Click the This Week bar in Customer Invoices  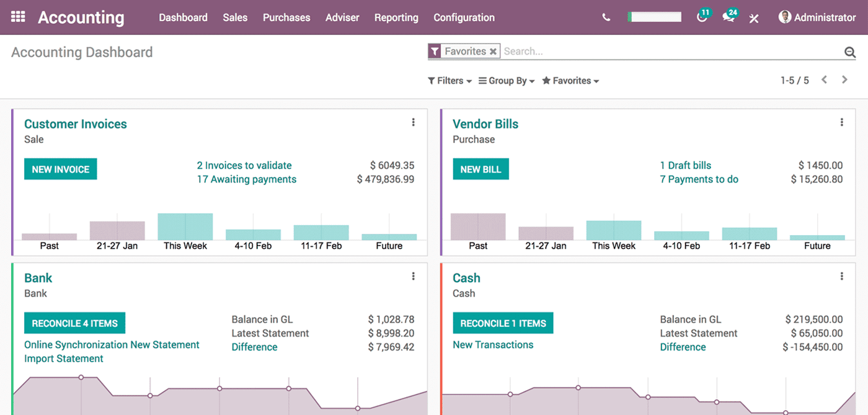tap(185, 227)
